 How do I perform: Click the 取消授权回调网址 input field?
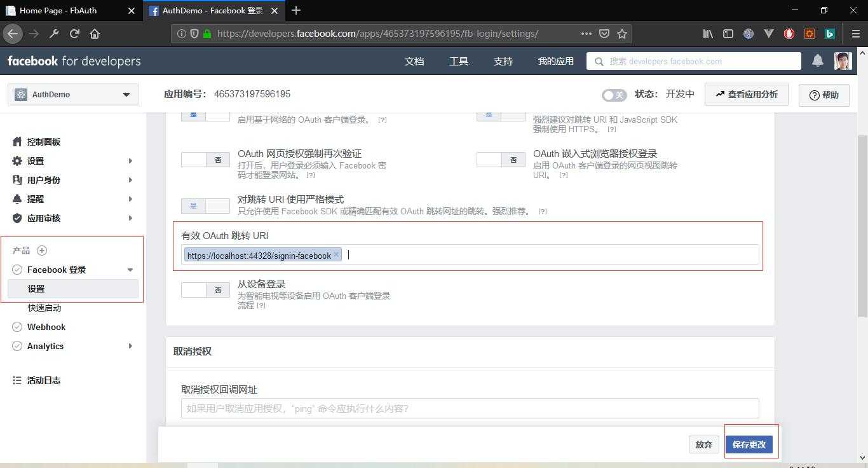click(470, 408)
